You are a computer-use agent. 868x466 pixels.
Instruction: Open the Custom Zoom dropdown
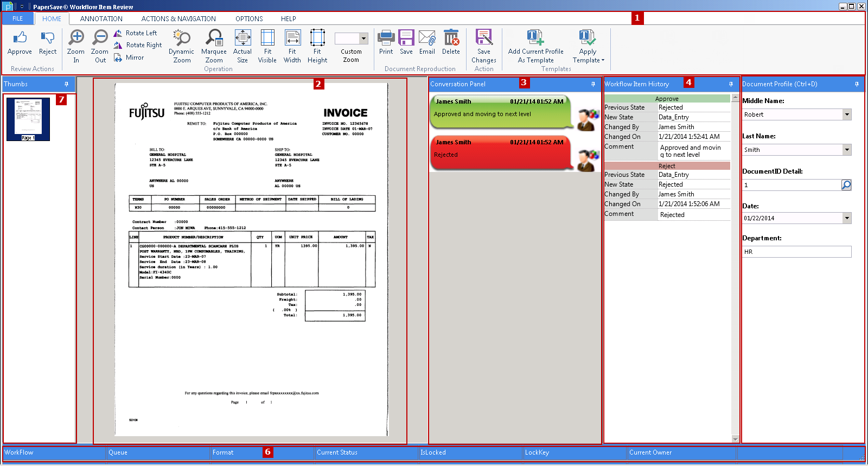[364, 39]
